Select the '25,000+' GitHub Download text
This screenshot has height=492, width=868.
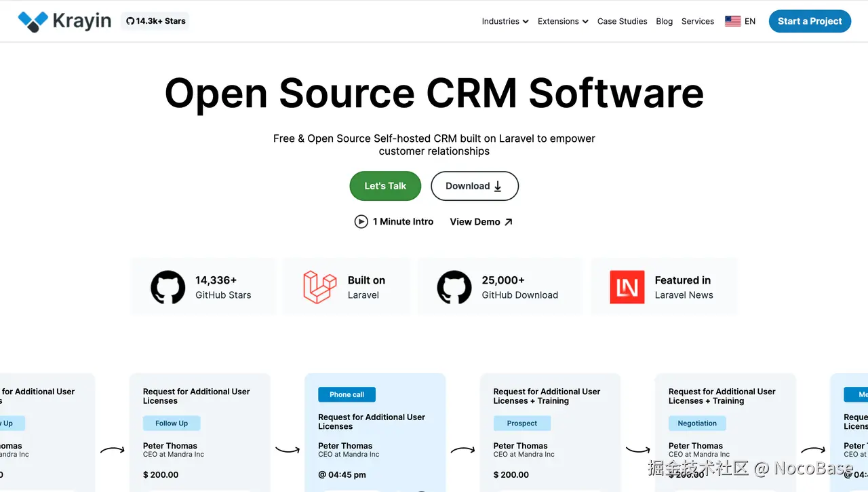click(503, 280)
